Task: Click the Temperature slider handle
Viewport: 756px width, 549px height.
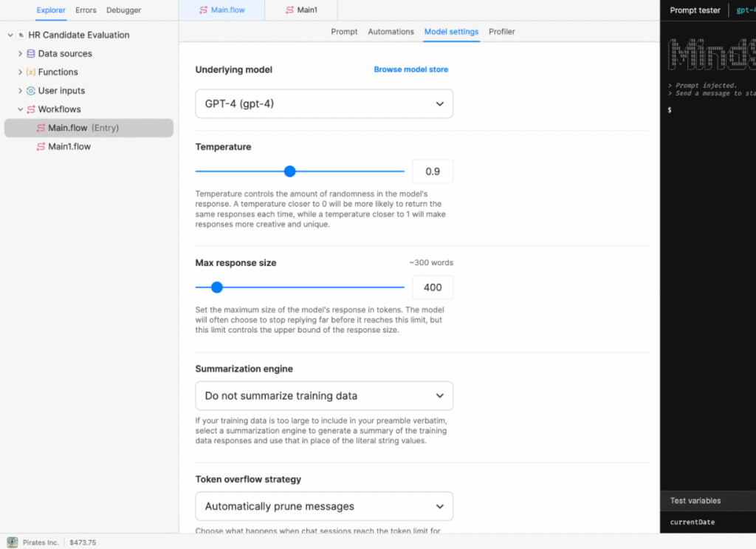Action: [290, 171]
